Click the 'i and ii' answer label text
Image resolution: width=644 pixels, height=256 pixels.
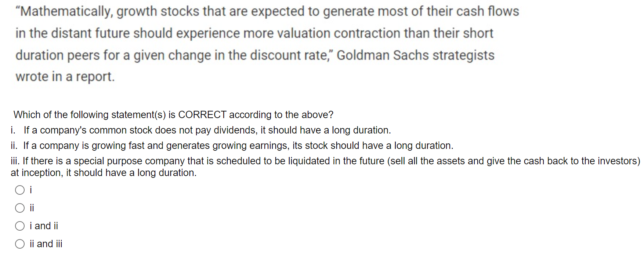click(44, 226)
